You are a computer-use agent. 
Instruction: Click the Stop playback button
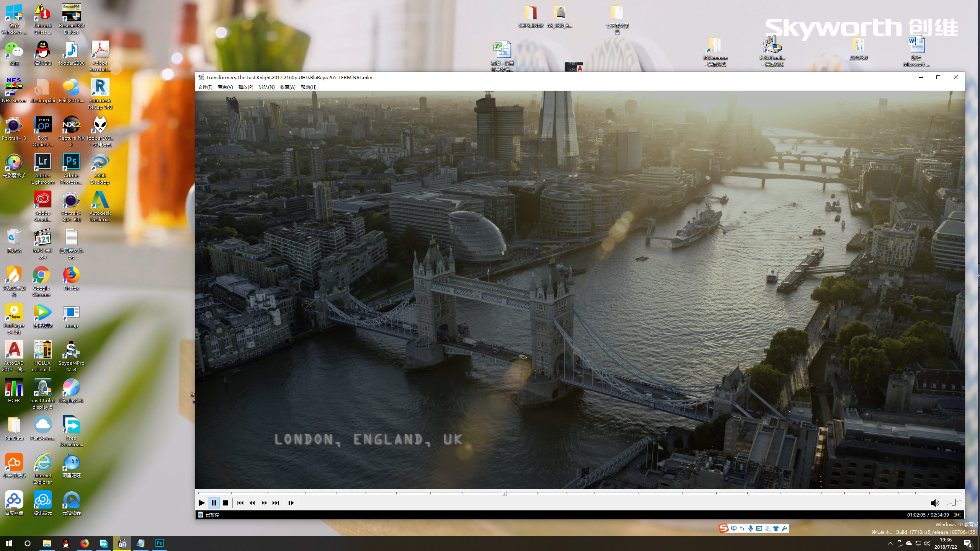tap(225, 503)
